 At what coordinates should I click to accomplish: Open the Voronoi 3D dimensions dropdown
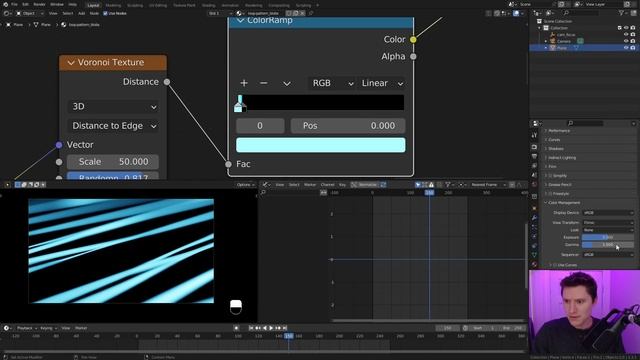point(113,107)
